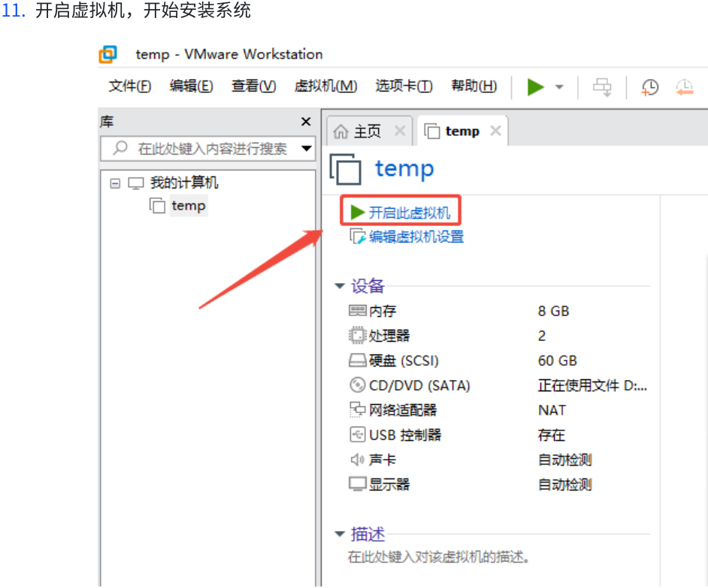This screenshot has height=588, width=708.
Task: Close the temp tab
Action: pyautogui.click(x=495, y=131)
